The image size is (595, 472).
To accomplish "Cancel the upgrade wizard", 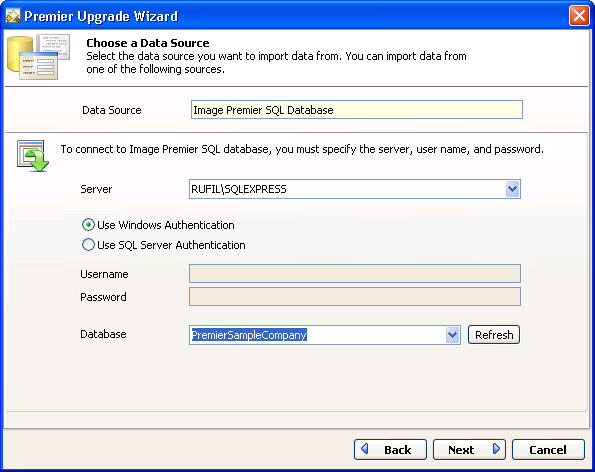I will pos(548,450).
